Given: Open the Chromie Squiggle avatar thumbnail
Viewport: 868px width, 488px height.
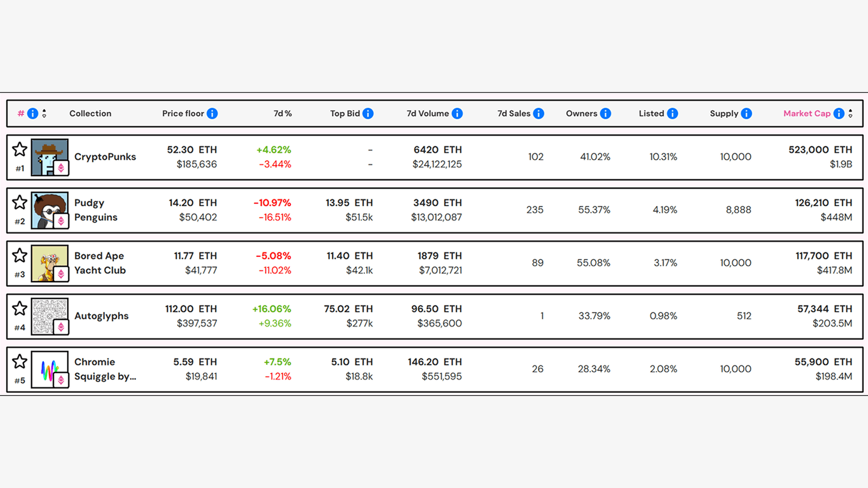Looking at the screenshot, I should pos(50,370).
